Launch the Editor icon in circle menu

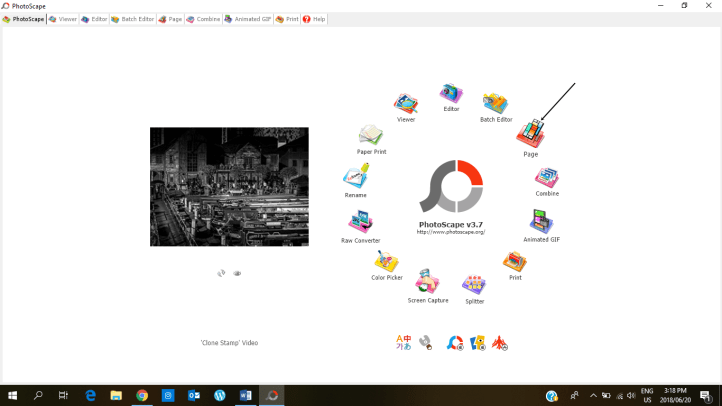tap(451, 94)
